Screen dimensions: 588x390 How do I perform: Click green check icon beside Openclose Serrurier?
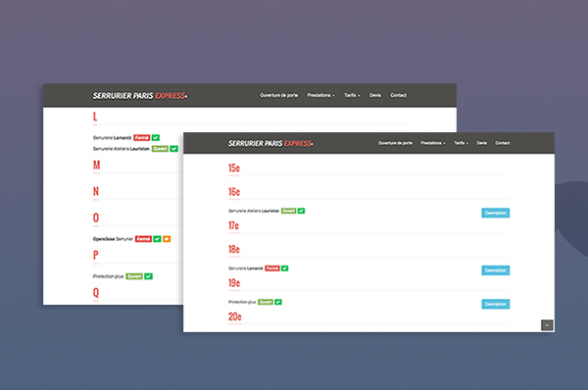[x=157, y=239]
